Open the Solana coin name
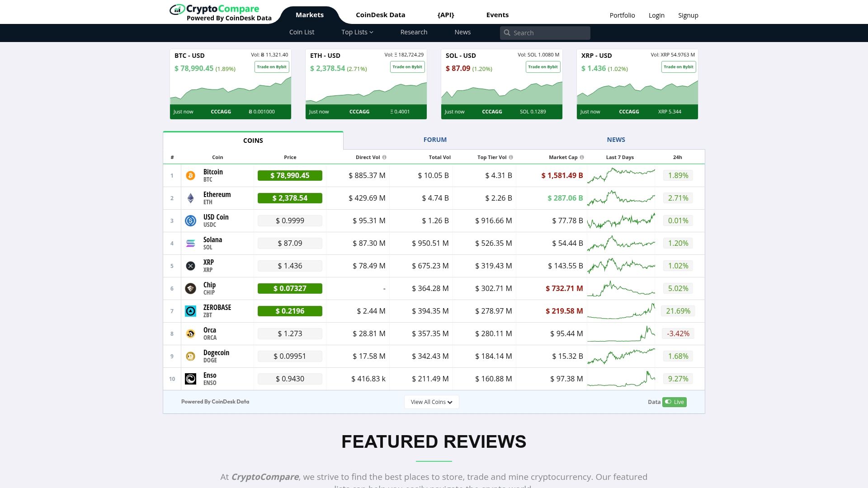 pos(212,240)
